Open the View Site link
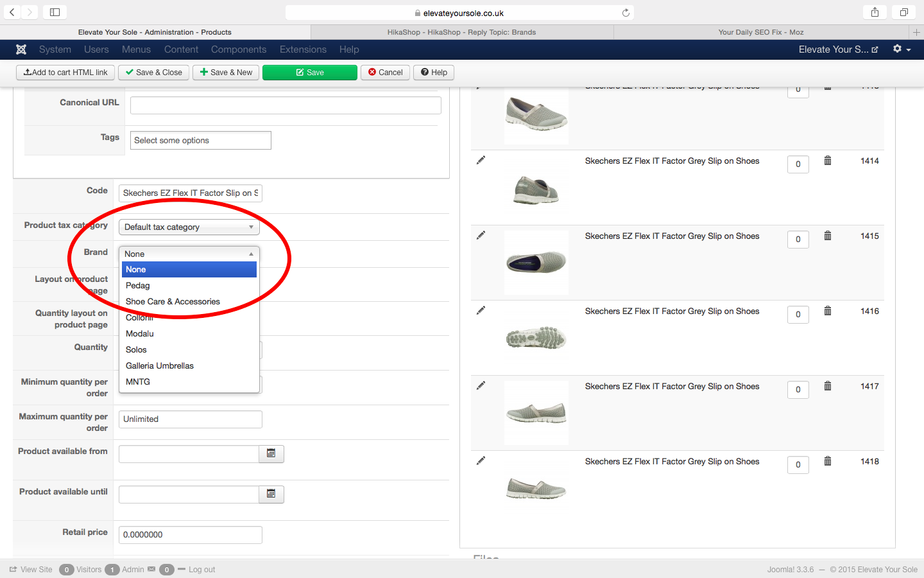This screenshot has height=578, width=924. [31, 570]
